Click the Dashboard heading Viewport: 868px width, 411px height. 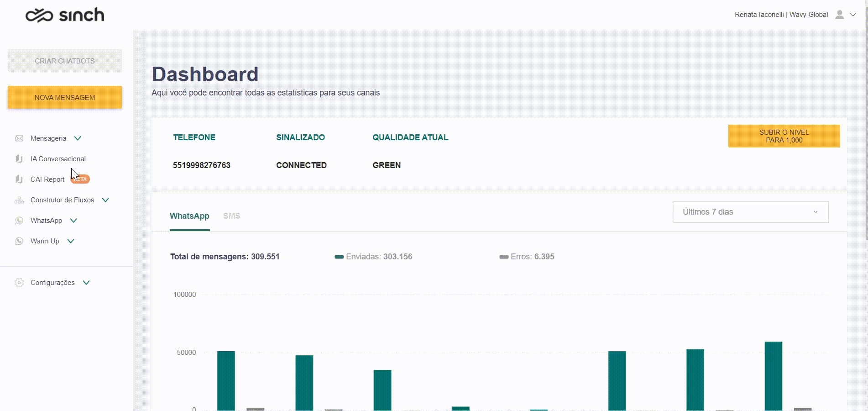pos(205,74)
